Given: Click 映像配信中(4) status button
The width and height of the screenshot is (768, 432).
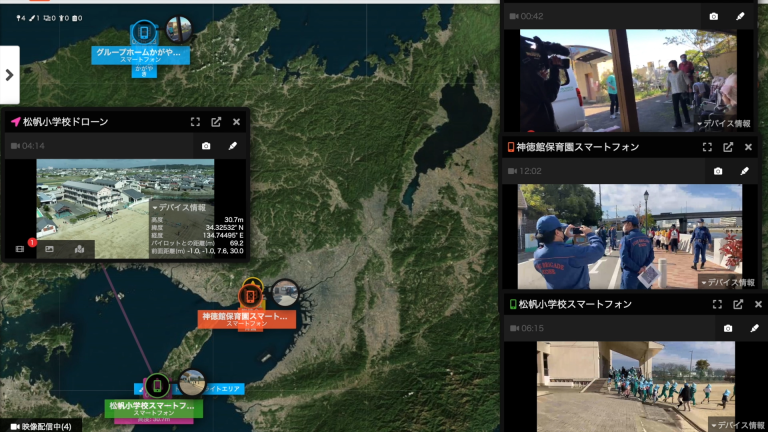Looking at the screenshot, I should (x=40, y=425).
